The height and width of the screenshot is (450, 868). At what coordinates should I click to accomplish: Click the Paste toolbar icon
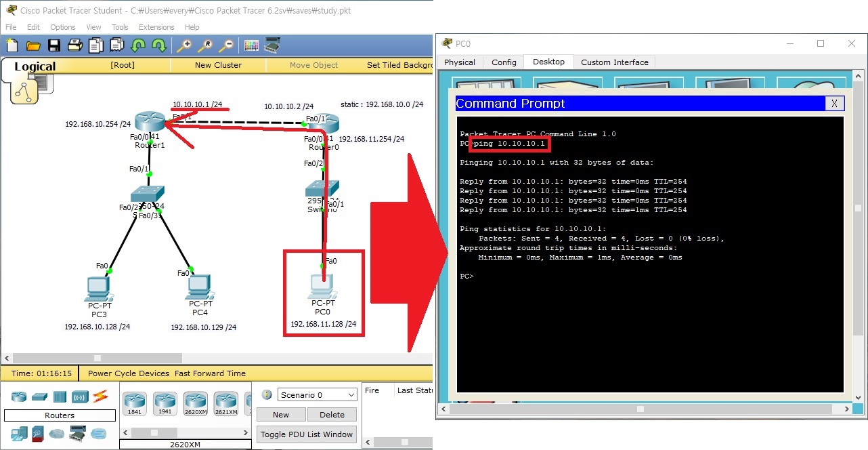tap(116, 45)
